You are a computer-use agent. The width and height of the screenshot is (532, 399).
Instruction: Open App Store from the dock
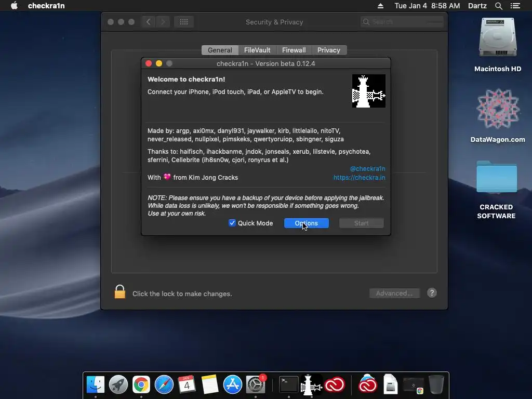[x=233, y=384]
